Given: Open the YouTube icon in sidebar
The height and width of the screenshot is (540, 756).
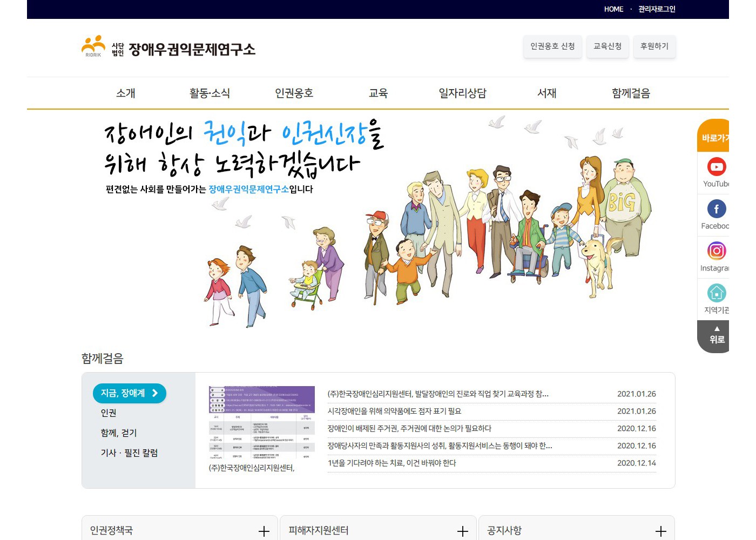Looking at the screenshot, I should pos(716,167).
